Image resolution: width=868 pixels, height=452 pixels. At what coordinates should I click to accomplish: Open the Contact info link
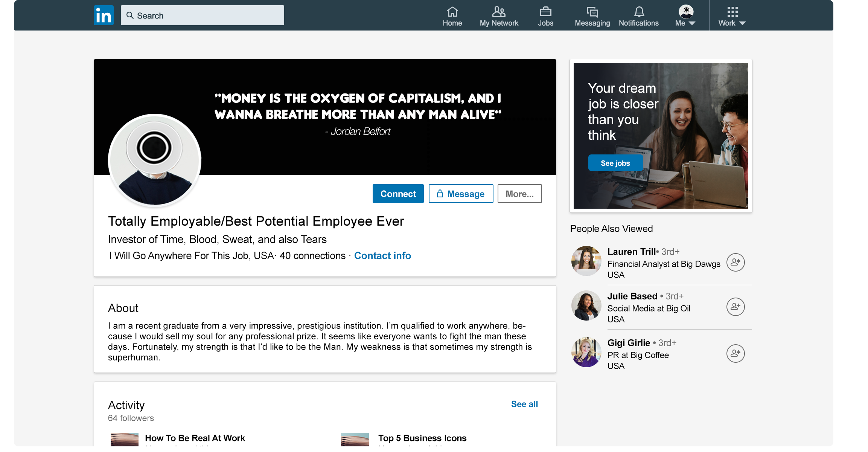382,256
